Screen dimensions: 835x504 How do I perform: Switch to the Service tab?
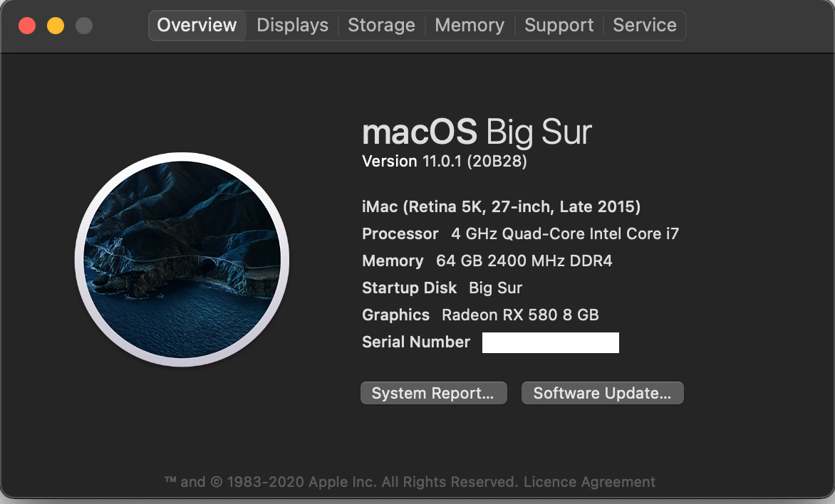pos(644,25)
